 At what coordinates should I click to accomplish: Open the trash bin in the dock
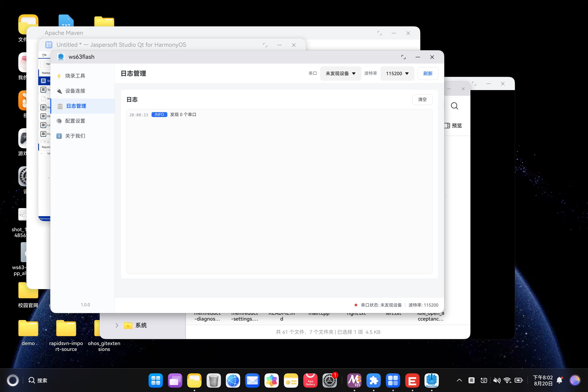click(214, 381)
